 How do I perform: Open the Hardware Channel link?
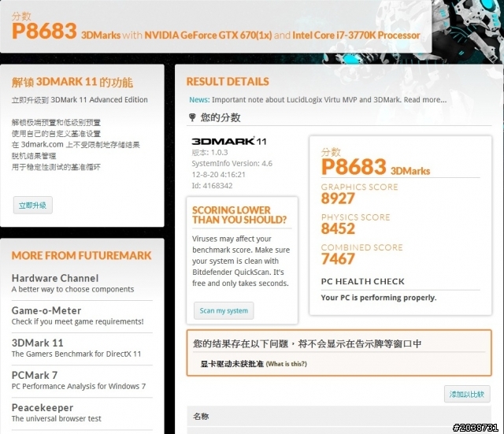point(55,278)
